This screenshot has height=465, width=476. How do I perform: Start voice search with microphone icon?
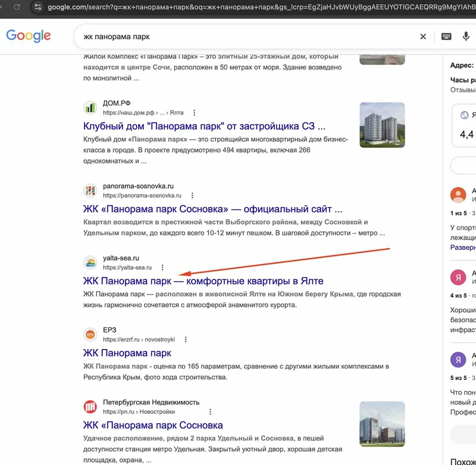[466, 36]
